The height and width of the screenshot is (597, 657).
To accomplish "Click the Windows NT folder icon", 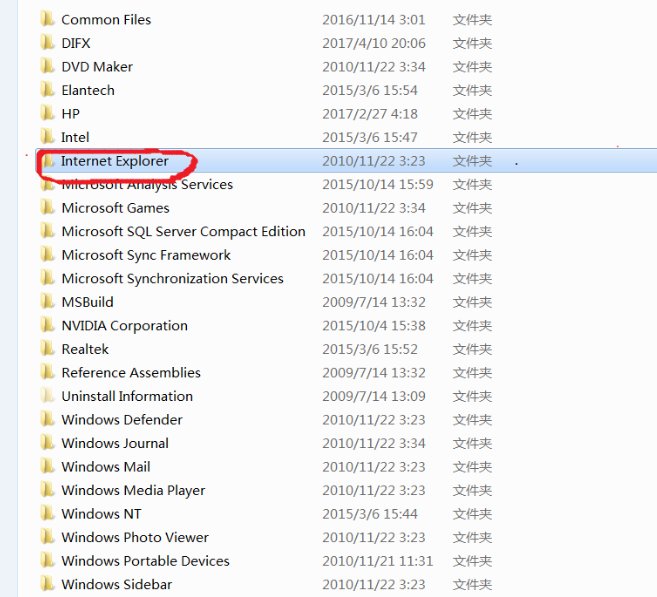I will (x=48, y=513).
